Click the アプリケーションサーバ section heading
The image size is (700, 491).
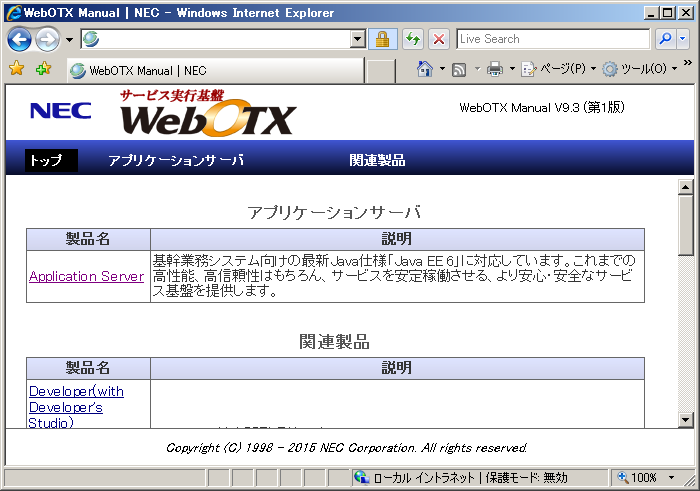click(334, 212)
